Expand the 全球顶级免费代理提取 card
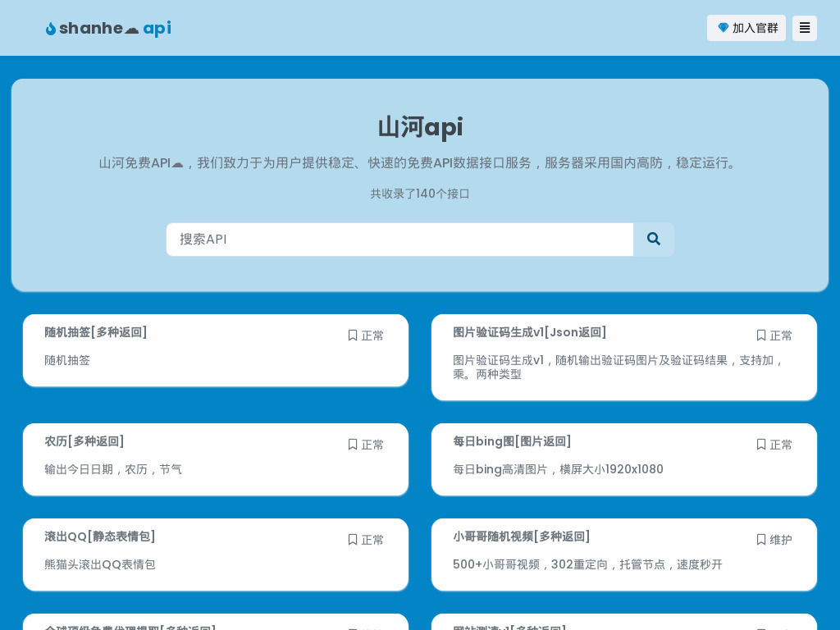Viewport: 840px width, 630px height. (131, 629)
